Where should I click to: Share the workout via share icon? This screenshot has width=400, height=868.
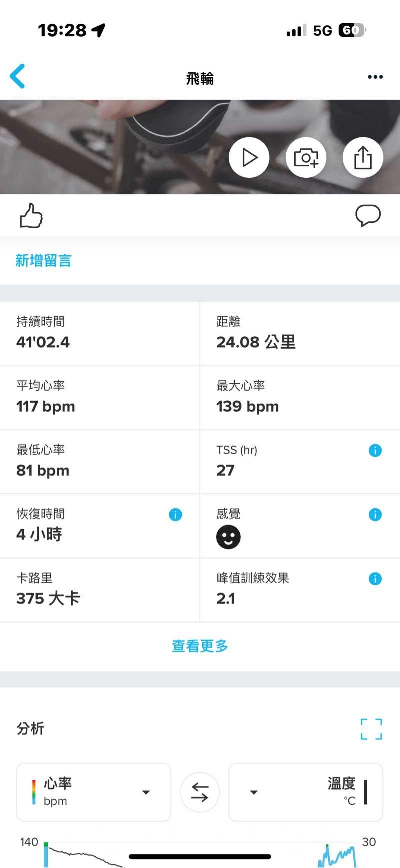pyautogui.click(x=363, y=158)
